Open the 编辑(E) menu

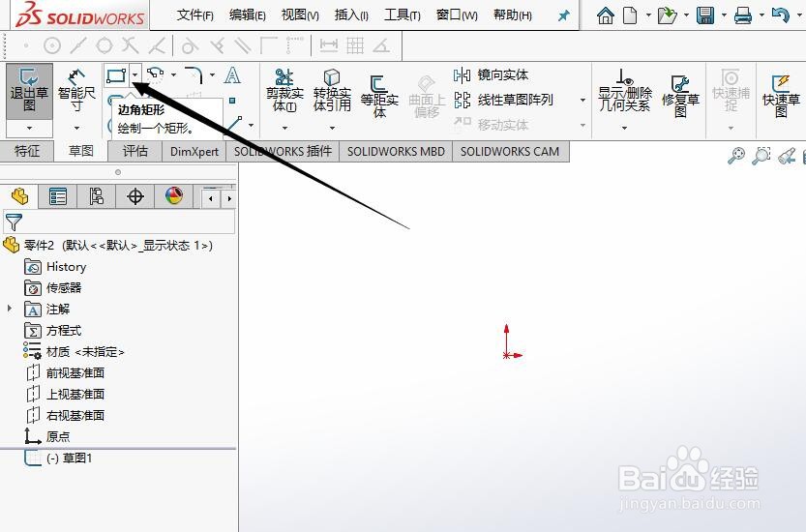click(x=248, y=15)
